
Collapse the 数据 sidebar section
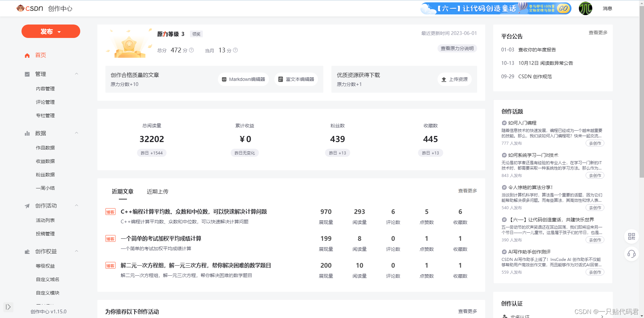(77, 133)
